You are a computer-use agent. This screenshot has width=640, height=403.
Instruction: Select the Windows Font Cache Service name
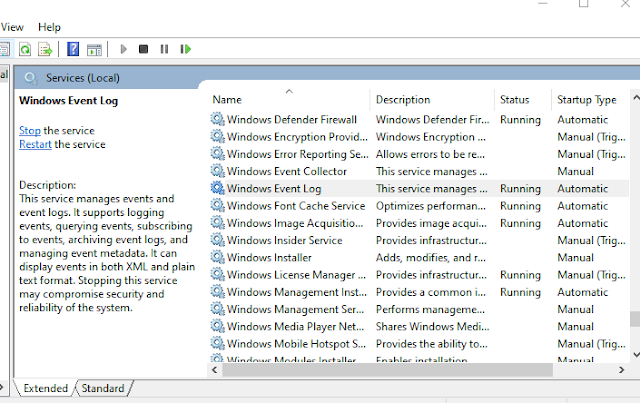click(x=296, y=206)
